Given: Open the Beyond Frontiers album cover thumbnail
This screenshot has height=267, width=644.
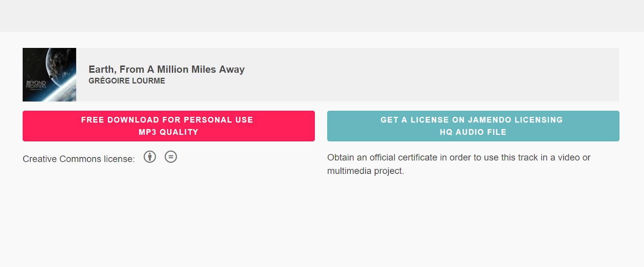Looking at the screenshot, I should [x=50, y=75].
